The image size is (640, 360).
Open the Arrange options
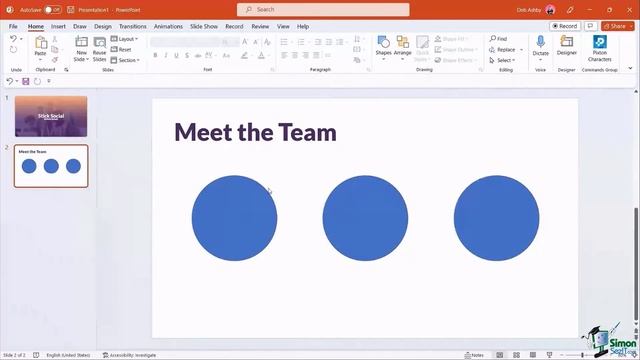click(402, 48)
